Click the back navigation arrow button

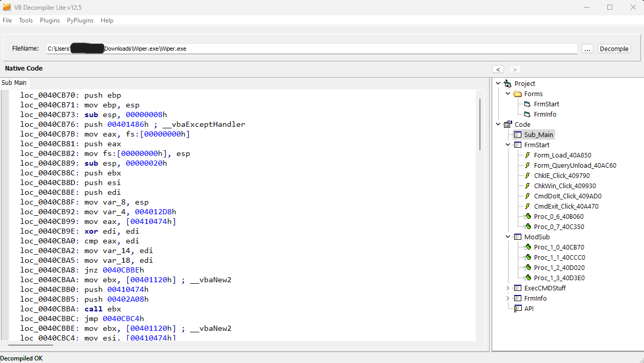498,69
